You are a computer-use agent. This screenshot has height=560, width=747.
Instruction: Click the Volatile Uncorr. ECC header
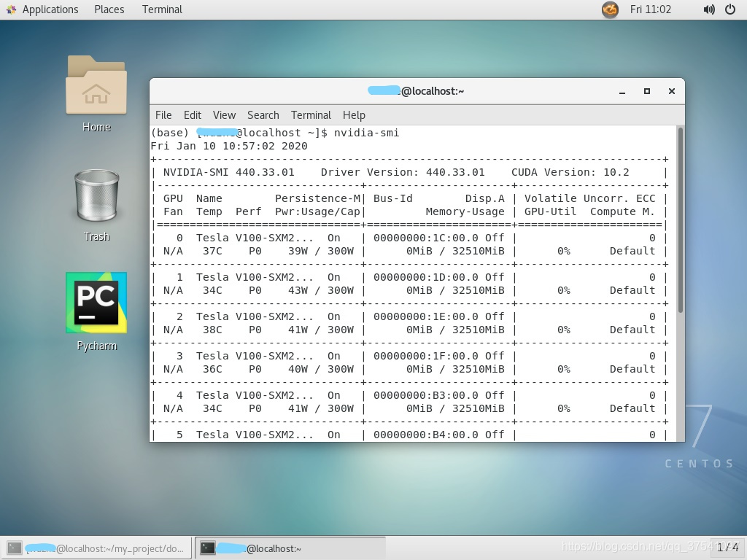click(x=589, y=198)
